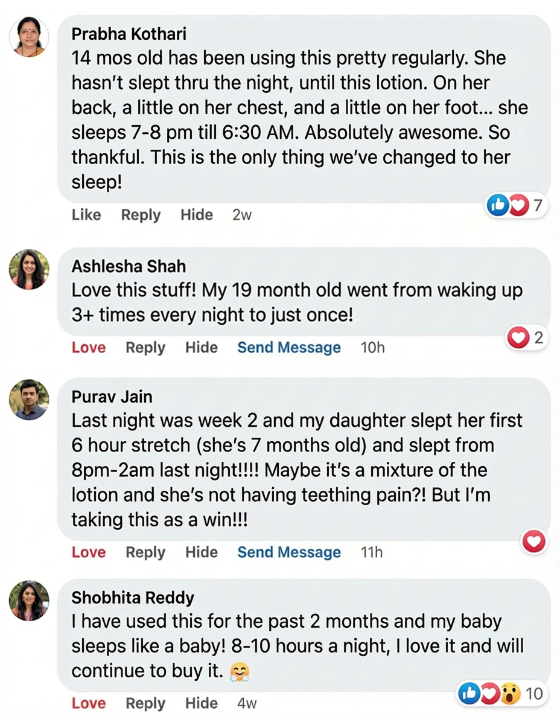Reply to Purav Jain's comment
560x728 pixels.
coord(145,552)
